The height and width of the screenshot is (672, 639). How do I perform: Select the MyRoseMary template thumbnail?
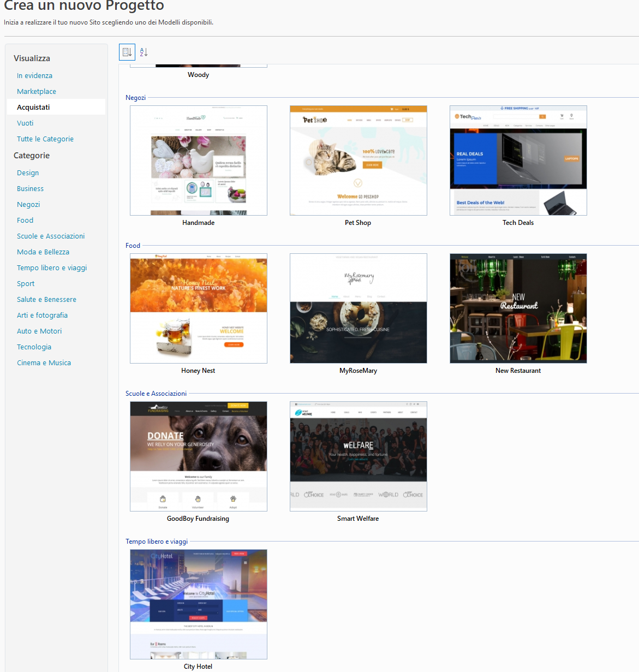pos(358,308)
